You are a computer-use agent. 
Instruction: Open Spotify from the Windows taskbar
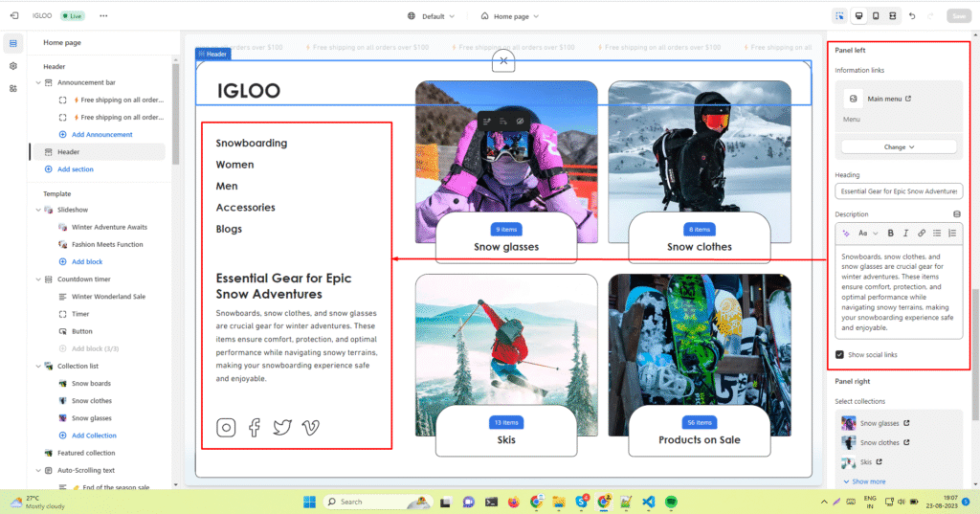pos(671,502)
